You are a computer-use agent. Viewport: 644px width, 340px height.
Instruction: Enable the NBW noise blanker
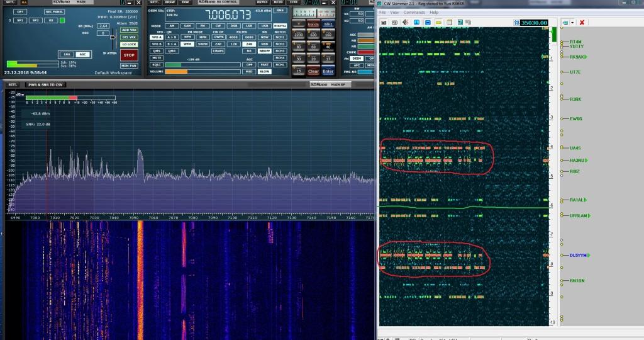(265, 37)
